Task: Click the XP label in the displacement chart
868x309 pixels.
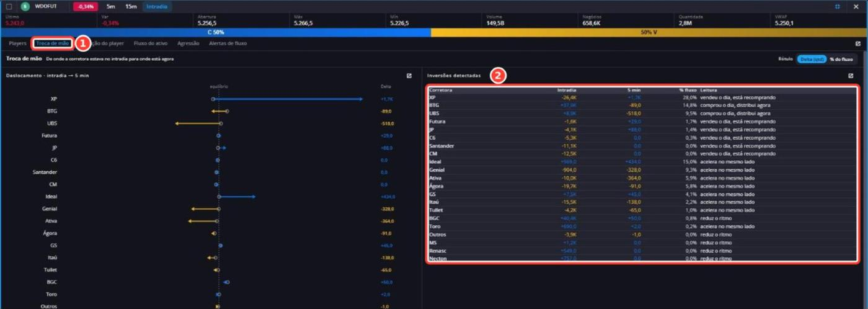Action: [54, 99]
